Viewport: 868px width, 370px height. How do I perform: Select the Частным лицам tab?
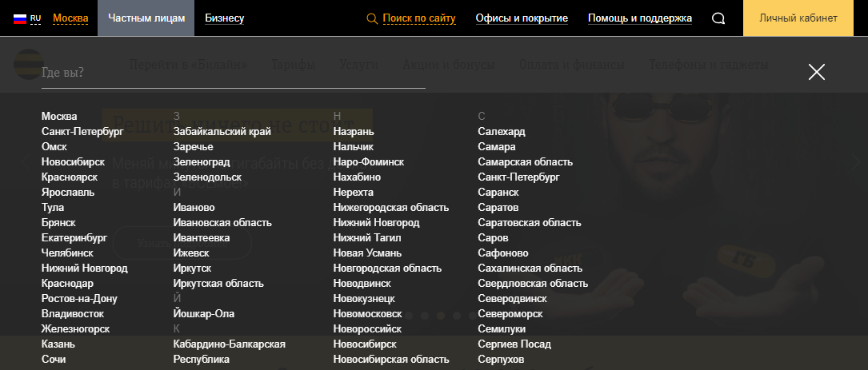(x=146, y=18)
